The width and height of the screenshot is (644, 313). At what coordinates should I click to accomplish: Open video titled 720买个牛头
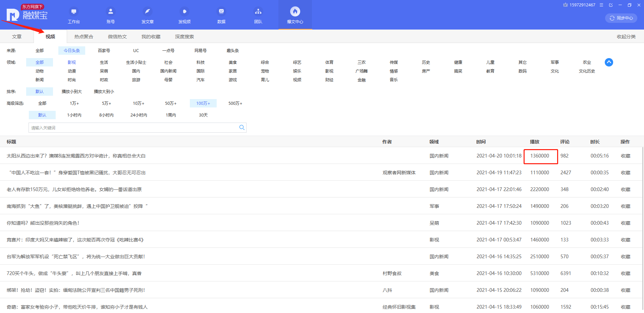[x=74, y=273]
